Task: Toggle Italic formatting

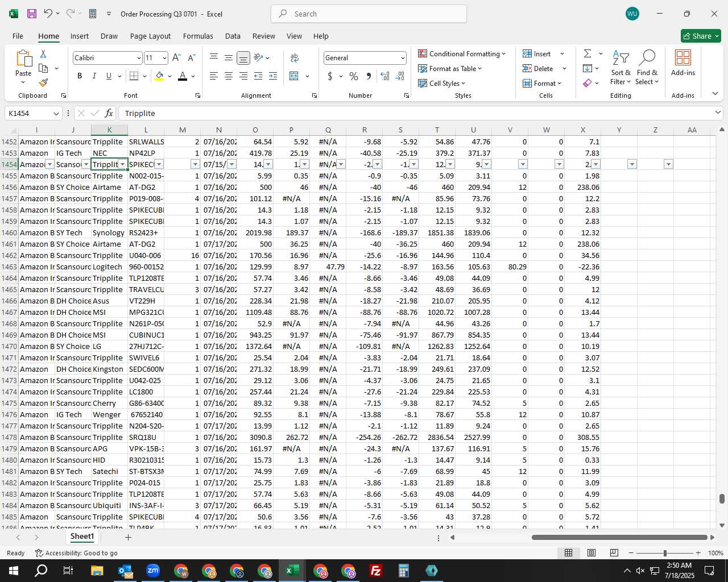Action: pyautogui.click(x=94, y=76)
